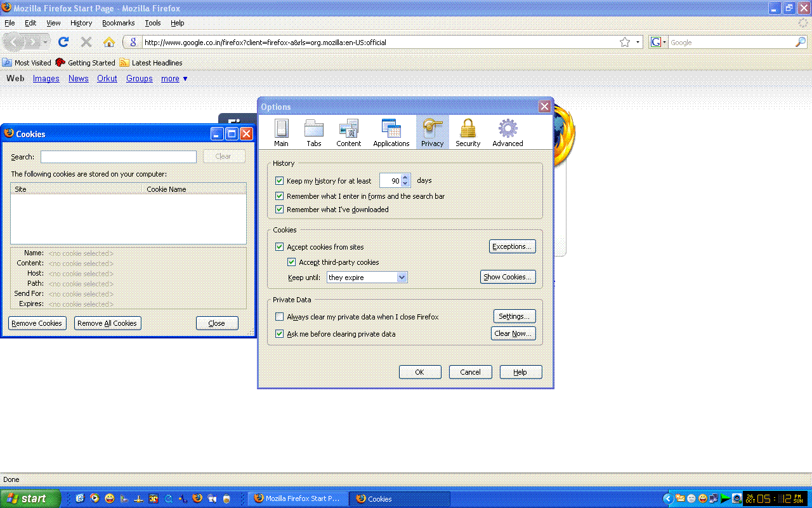Toggle Keep my history for at least checkbox
Viewport: 812px width, 508px height.
pyautogui.click(x=279, y=181)
